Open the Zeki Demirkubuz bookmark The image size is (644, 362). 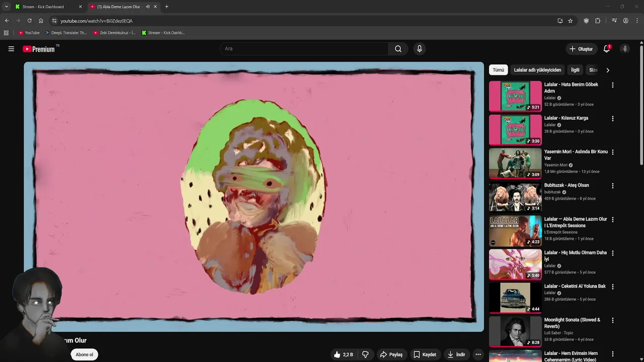coord(114,33)
